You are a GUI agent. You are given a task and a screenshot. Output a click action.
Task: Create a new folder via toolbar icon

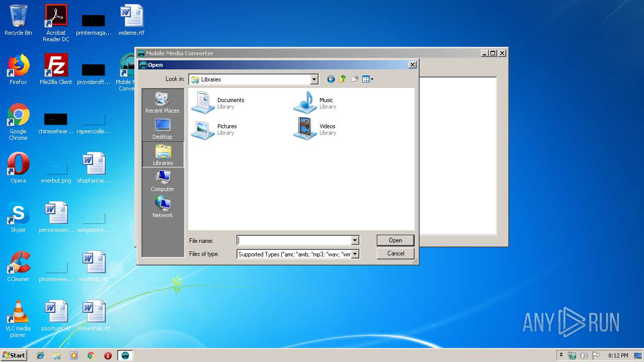pos(354,79)
